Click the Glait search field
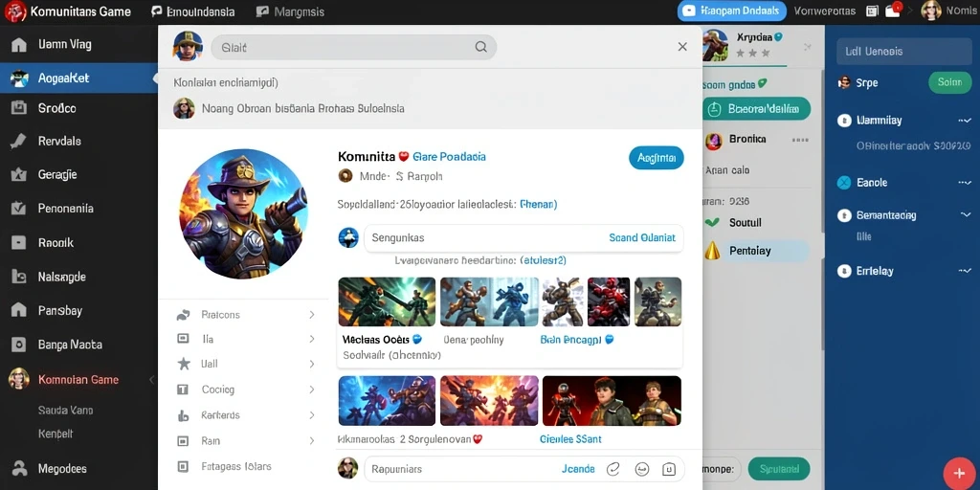980x490 pixels. 354,47
